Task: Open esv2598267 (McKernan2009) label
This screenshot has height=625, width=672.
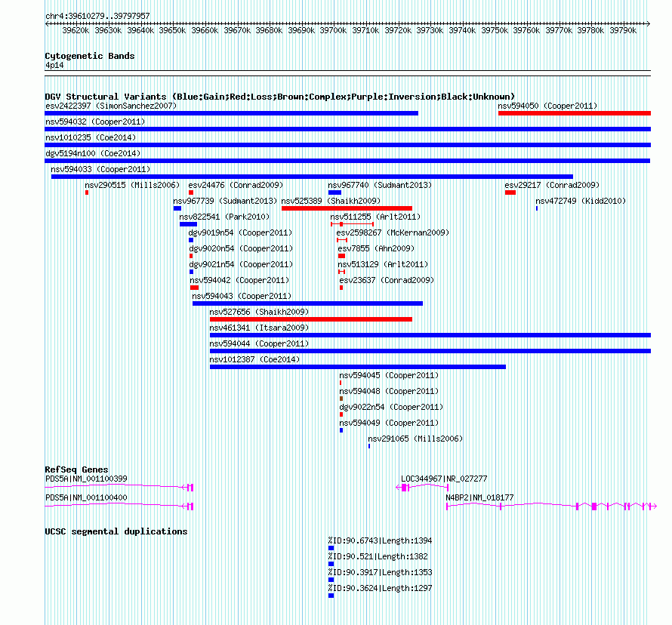Action: [393, 232]
